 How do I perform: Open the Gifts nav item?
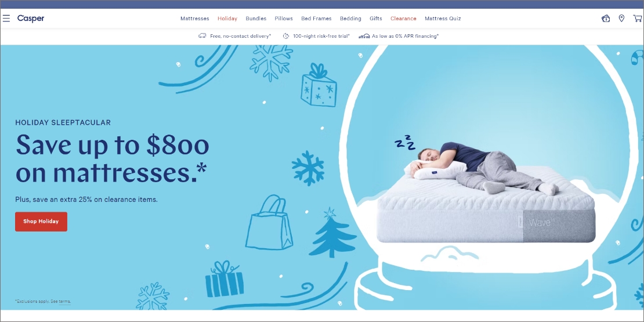click(x=376, y=19)
